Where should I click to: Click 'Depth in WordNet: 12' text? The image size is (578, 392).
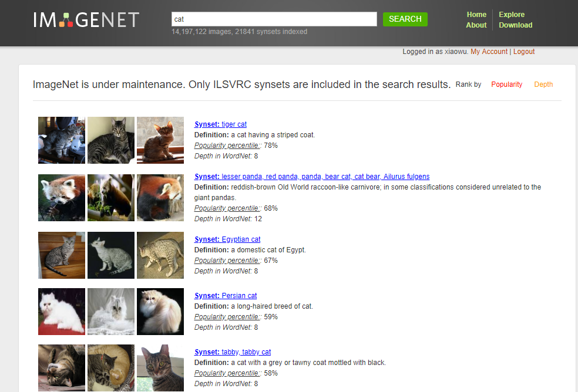click(x=228, y=219)
